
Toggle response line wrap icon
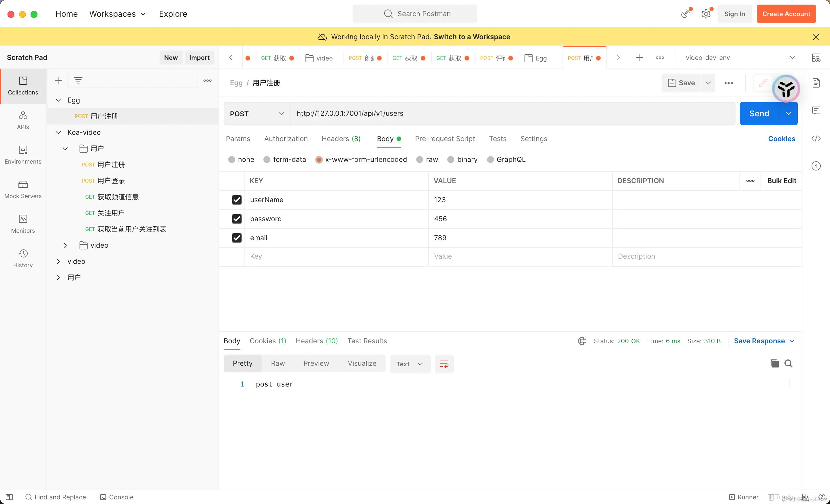pyautogui.click(x=444, y=364)
